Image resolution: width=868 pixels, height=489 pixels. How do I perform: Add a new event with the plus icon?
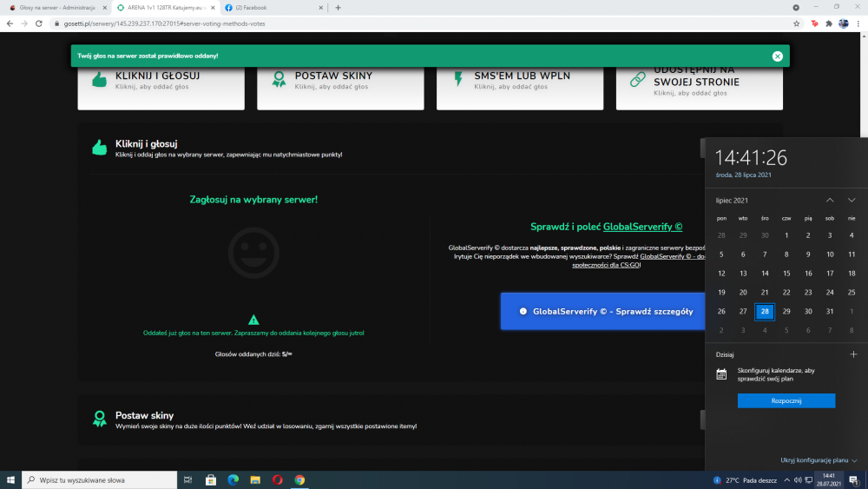pos(853,354)
